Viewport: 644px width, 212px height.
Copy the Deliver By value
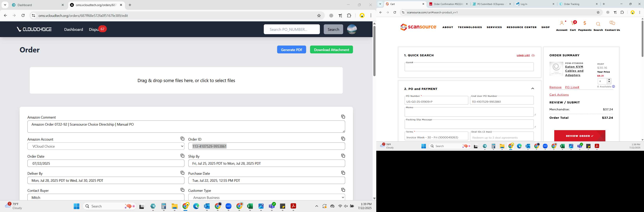click(182, 173)
